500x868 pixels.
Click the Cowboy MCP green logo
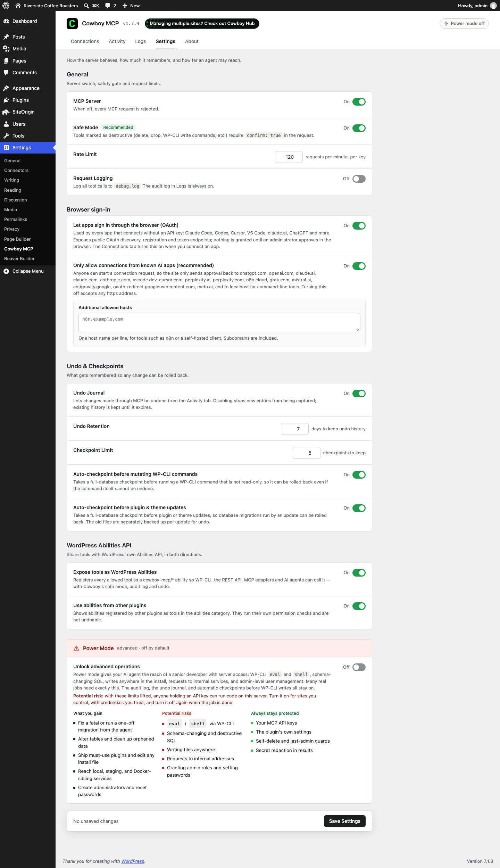click(x=72, y=24)
